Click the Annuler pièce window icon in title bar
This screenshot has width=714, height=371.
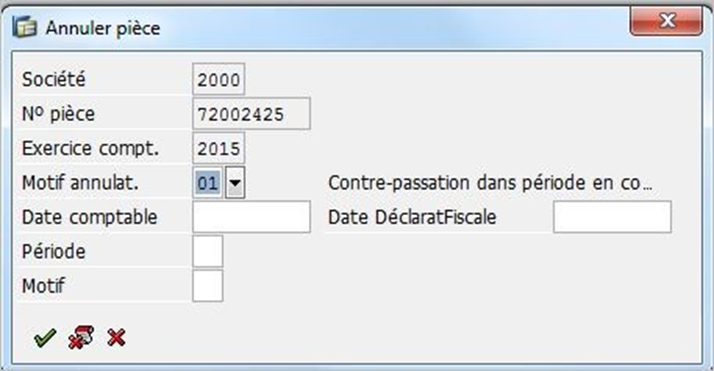[24, 27]
